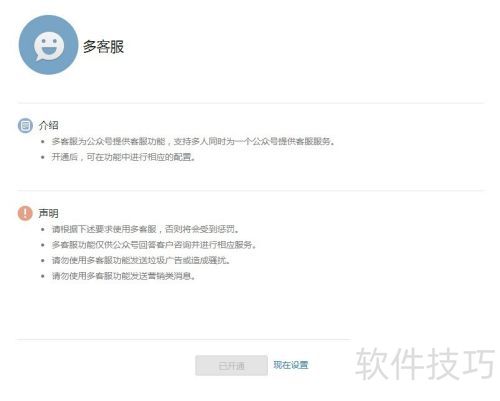This screenshot has height=401, width=500.
Task: Click the bullet dot before 请根据下述要求
Action: tap(42, 229)
